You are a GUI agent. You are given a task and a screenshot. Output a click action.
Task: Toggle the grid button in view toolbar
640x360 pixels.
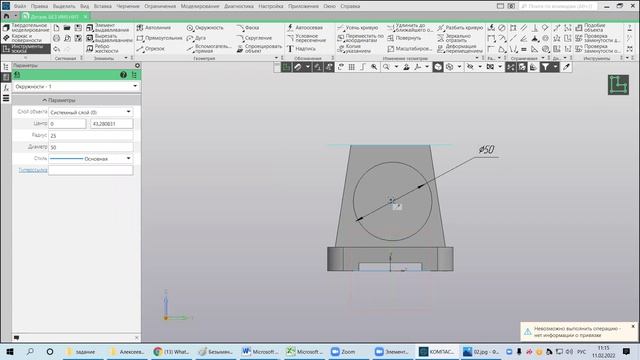[x=351, y=67]
